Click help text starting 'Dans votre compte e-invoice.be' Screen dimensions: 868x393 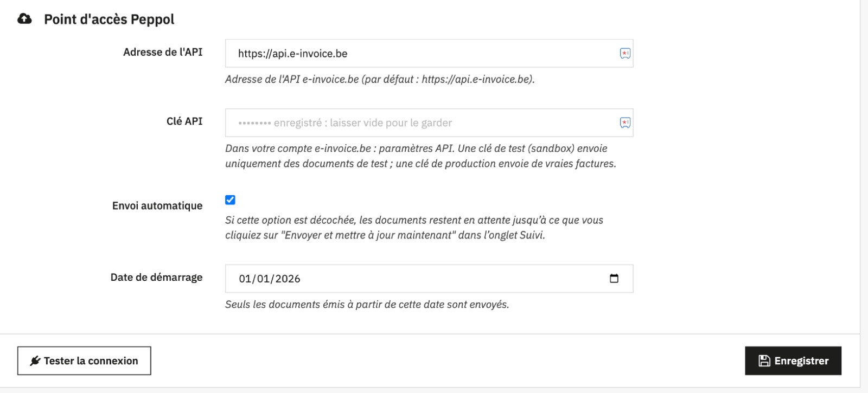(x=420, y=156)
